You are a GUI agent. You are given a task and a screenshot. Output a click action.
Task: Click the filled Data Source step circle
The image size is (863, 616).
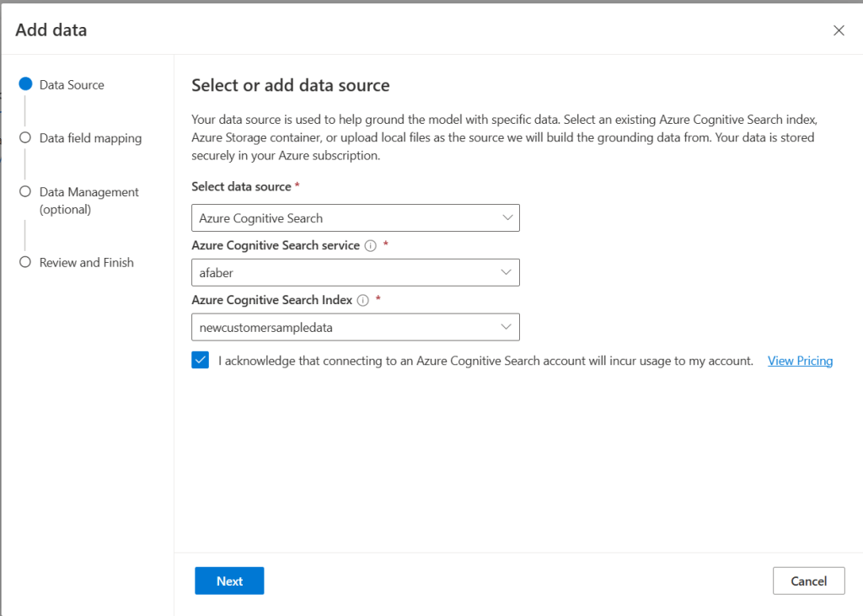click(x=25, y=84)
